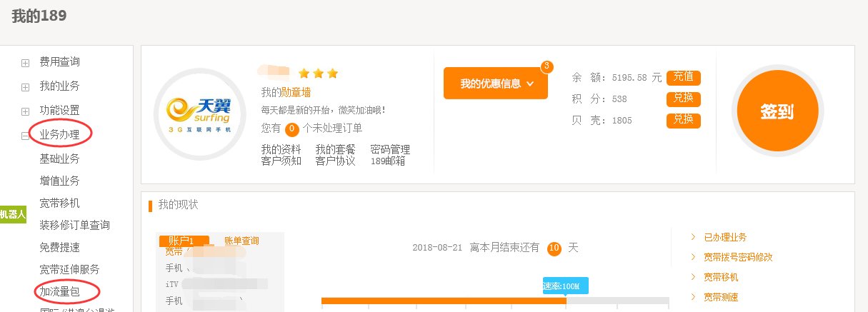Click the green 机器人 side tab
Viewport: 868px width, 312px height.
(13, 213)
